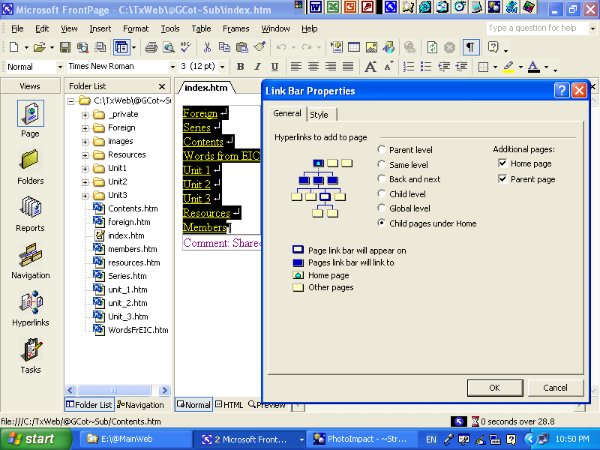Select the Back and next option
Image resolution: width=600 pixels, height=450 pixels.
click(x=382, y=178)
